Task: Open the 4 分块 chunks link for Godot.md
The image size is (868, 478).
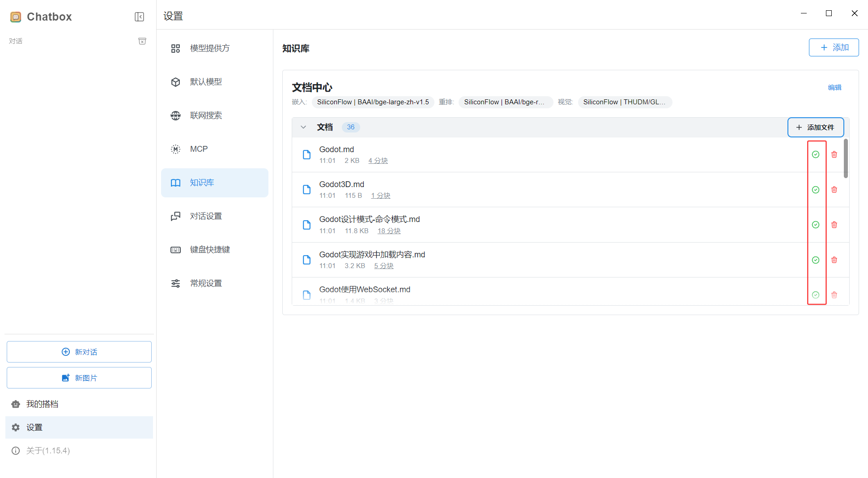Action: [378, 161]
